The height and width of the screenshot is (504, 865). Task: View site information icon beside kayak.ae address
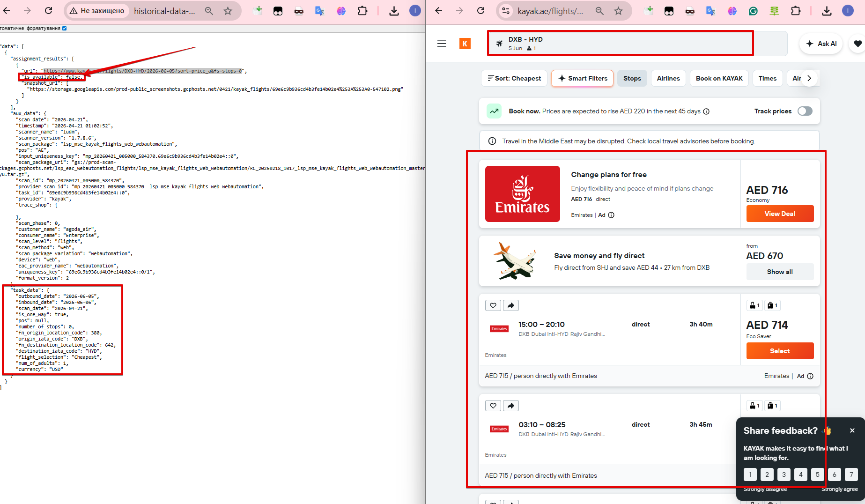pyautogui.click(x=506, y=11)
